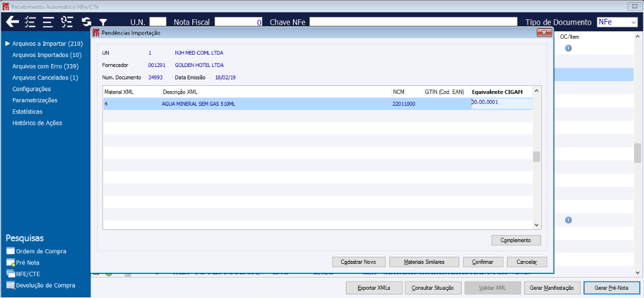The height and width of the screenshot is (298, 644).
Task: Open Histórico de Ações in the sidebar
Action: 38,123
